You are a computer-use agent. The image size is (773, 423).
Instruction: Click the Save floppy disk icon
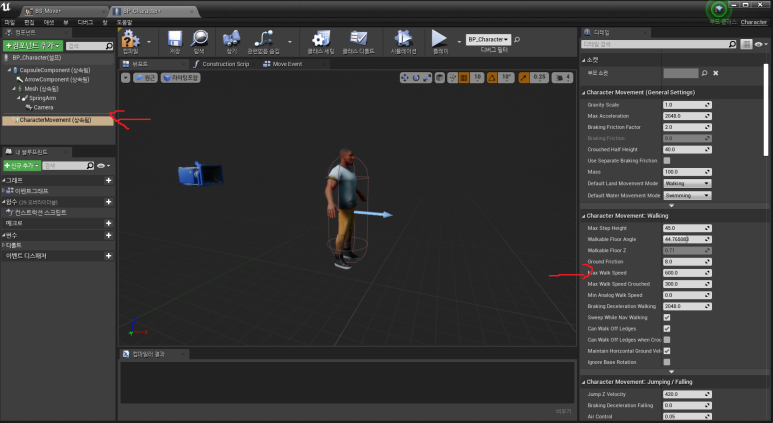point(175,39)
